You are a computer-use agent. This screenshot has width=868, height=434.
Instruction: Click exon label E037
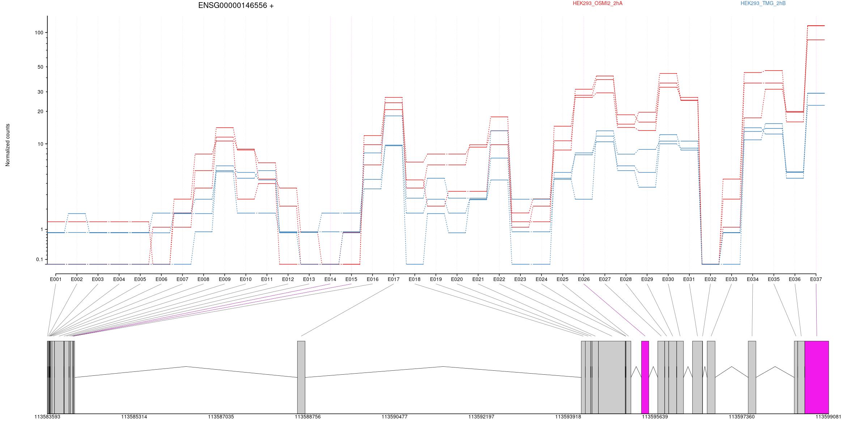click(x=816, y=279)
